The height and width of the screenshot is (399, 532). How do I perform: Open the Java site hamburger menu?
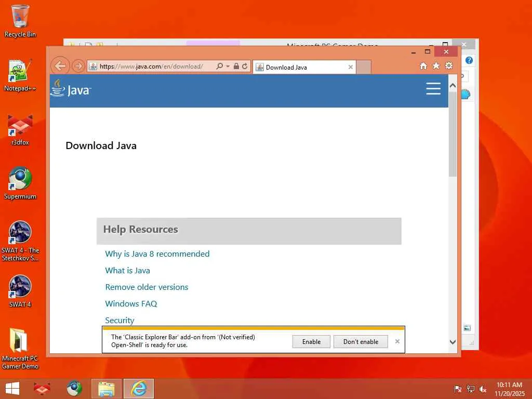pos(433,88)
